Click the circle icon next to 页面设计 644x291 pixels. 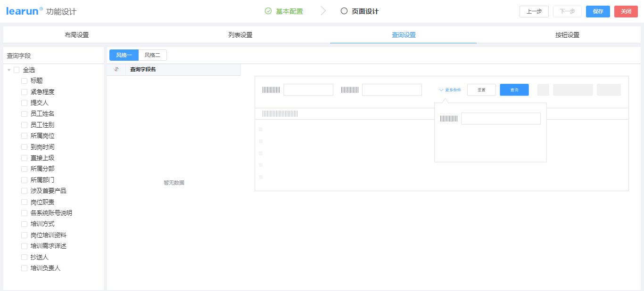(344, 11)
